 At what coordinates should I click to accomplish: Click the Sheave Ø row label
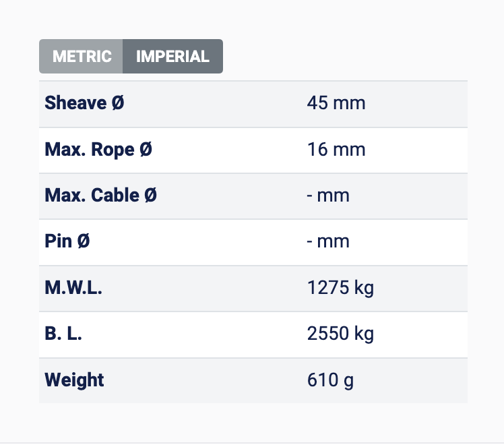pos(84,103)
